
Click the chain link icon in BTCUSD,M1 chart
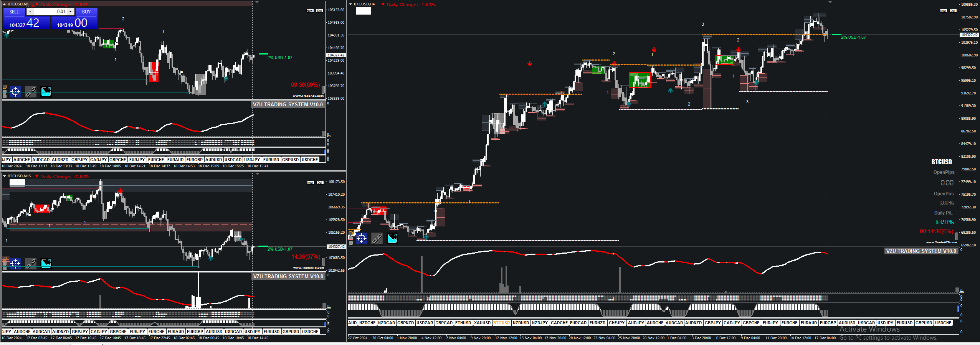coord(31,91)
